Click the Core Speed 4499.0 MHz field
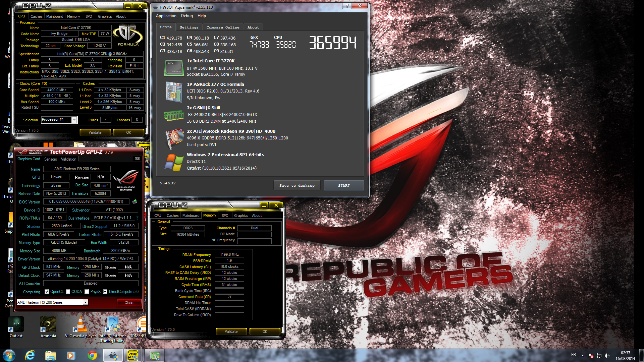 click(x=57, y=90)
